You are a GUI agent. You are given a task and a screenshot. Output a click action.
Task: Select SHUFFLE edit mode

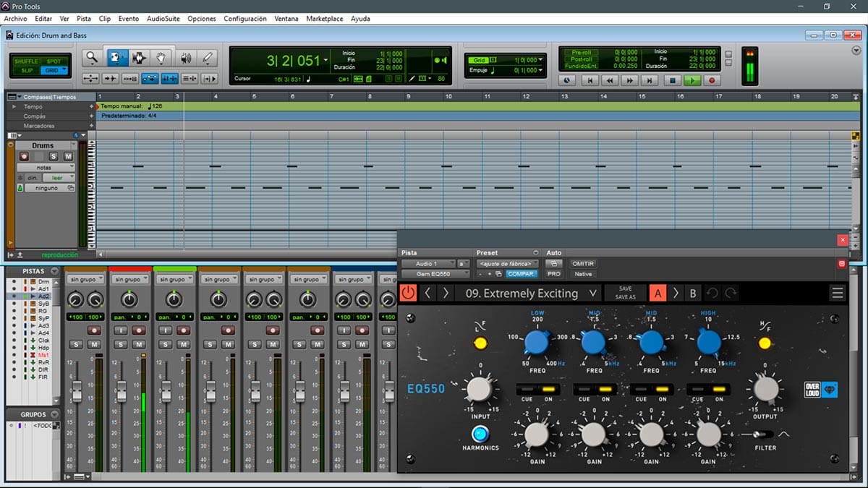tap(27, 61)
